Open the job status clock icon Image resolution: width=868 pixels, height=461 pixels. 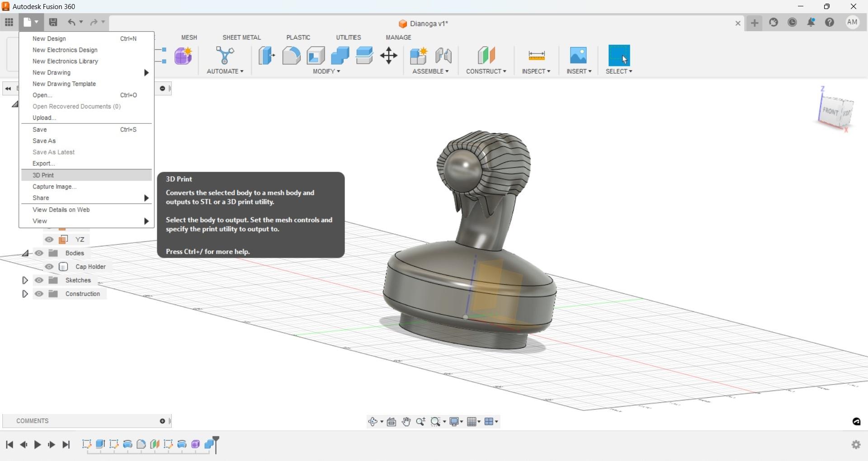click(x=793, y=22)
